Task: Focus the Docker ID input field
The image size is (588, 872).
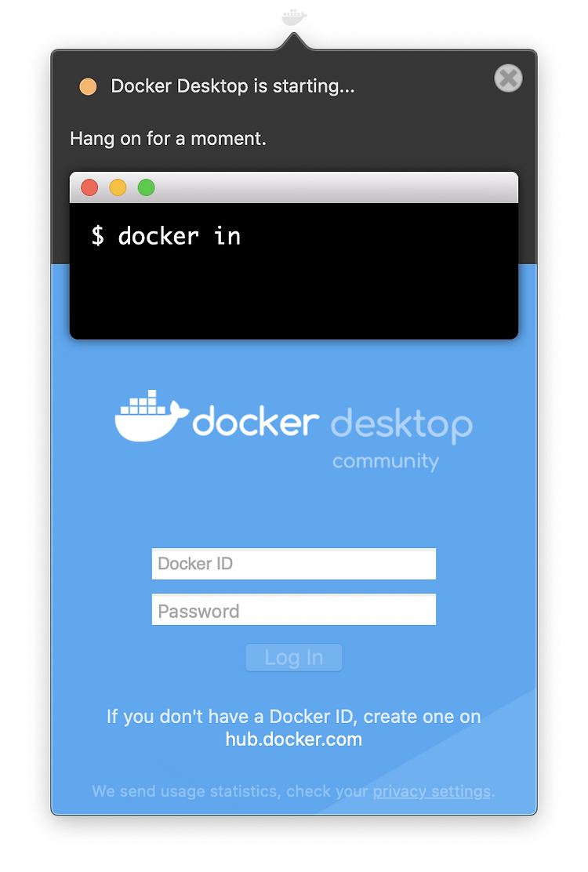Action: pyautogui.click(x=294, y=564)
